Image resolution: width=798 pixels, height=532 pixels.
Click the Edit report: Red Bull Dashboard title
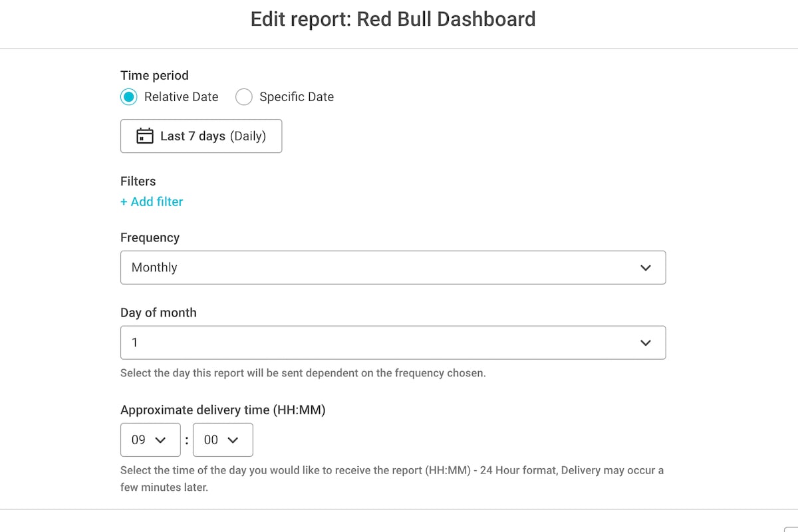393,19
